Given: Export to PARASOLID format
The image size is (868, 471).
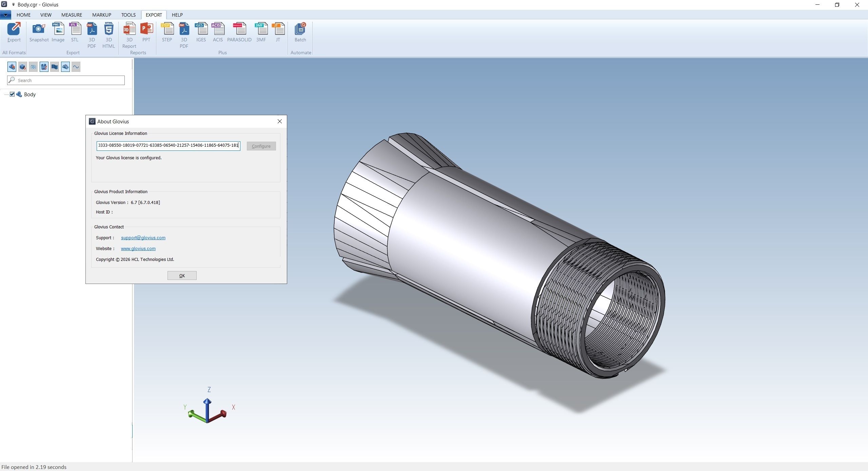Looking at the screenshot, I should click(x=239, y=32).
